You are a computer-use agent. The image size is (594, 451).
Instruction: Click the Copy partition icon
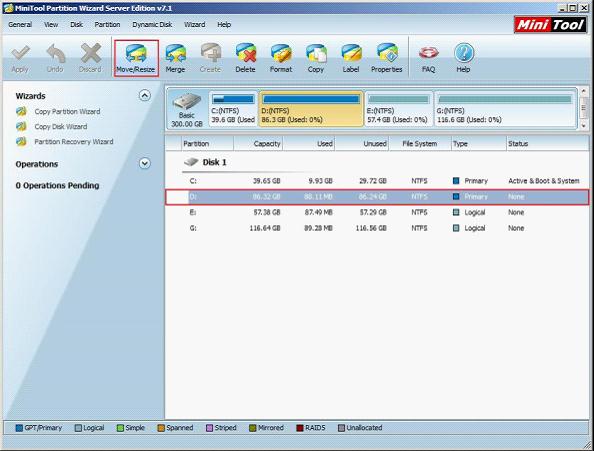(316, 54)
